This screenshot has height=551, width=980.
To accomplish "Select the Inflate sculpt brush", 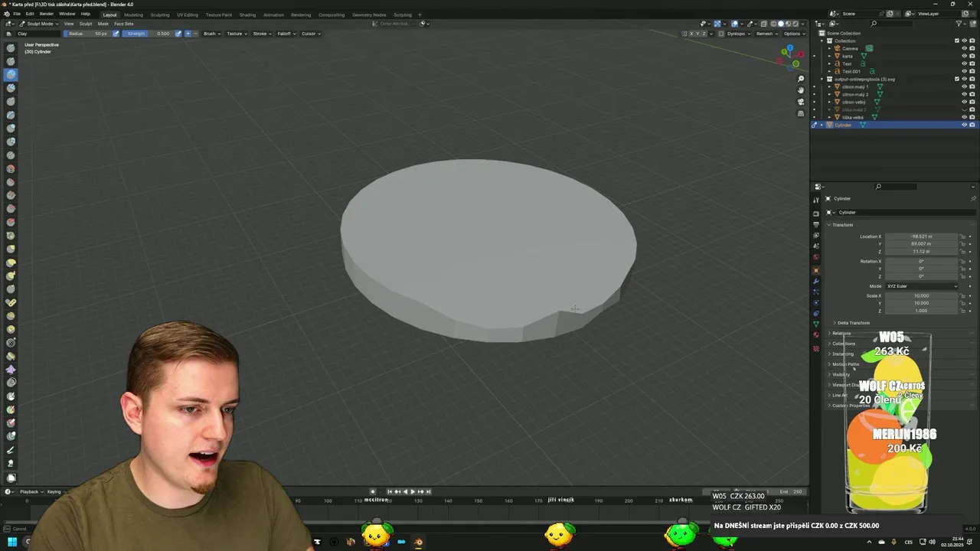I will coord(11,128).
